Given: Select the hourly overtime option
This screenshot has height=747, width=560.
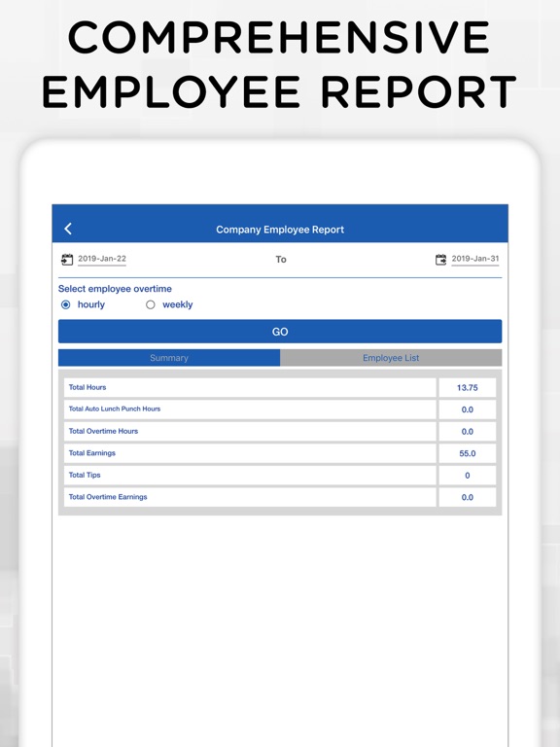Looking at the screenshot, I should pos(66,304).
